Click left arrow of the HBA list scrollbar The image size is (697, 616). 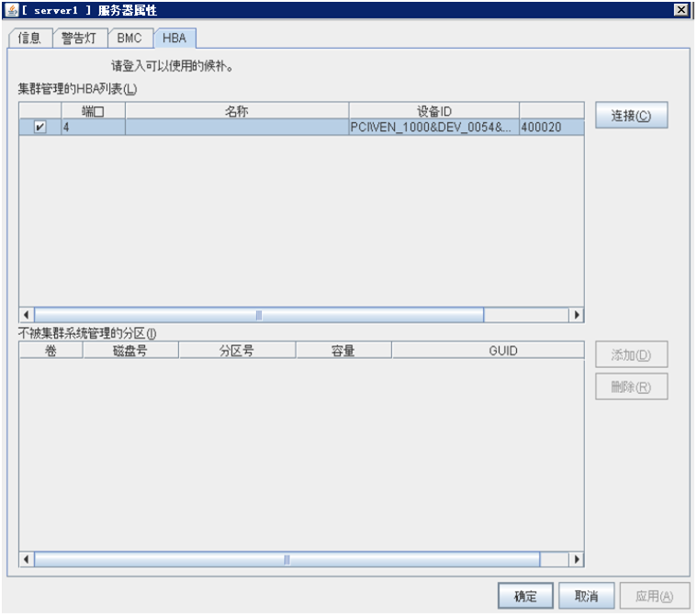tap(26, 315)
